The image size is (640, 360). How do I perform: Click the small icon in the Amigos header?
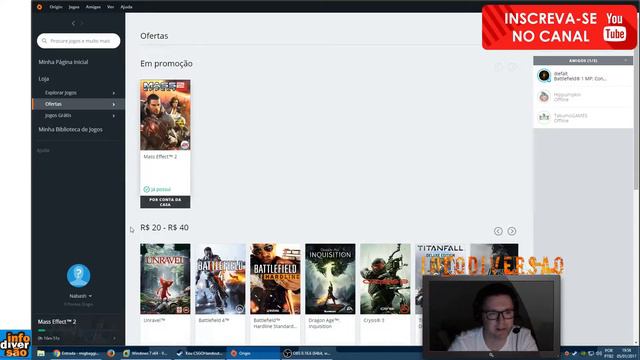point(625,60)
